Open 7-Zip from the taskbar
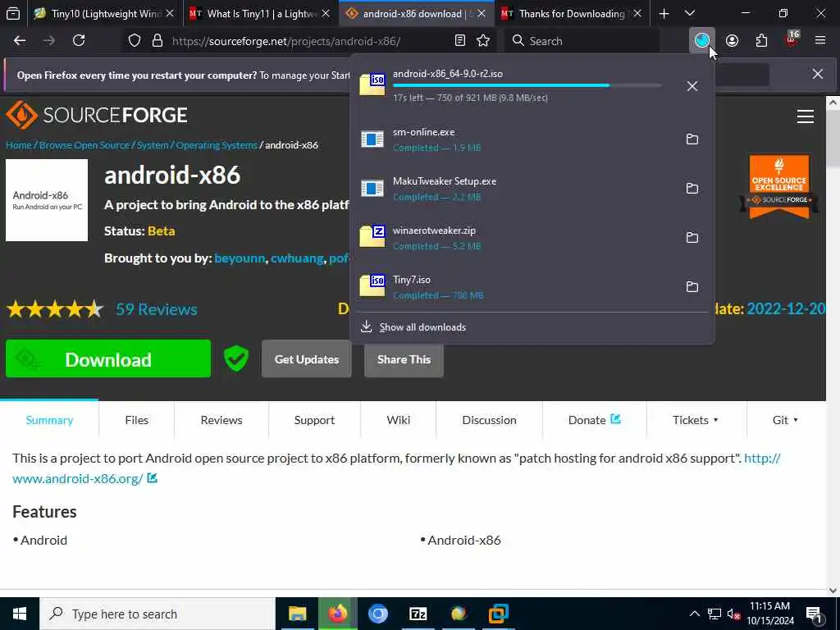The width and height of the screenshot is (840, 630). [x=418, y=614]
